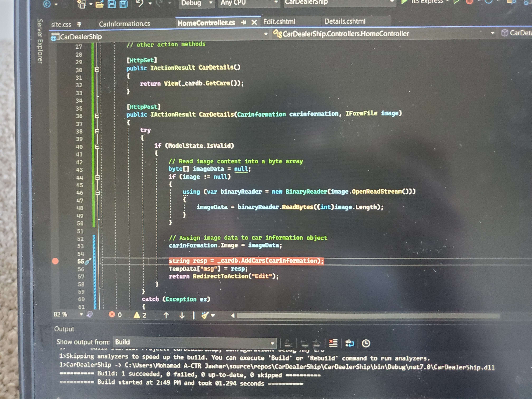Viewport: 532px width, 399px height.
Task: Open 'Show output from' Build dropdown
Action: click(272, 343)
